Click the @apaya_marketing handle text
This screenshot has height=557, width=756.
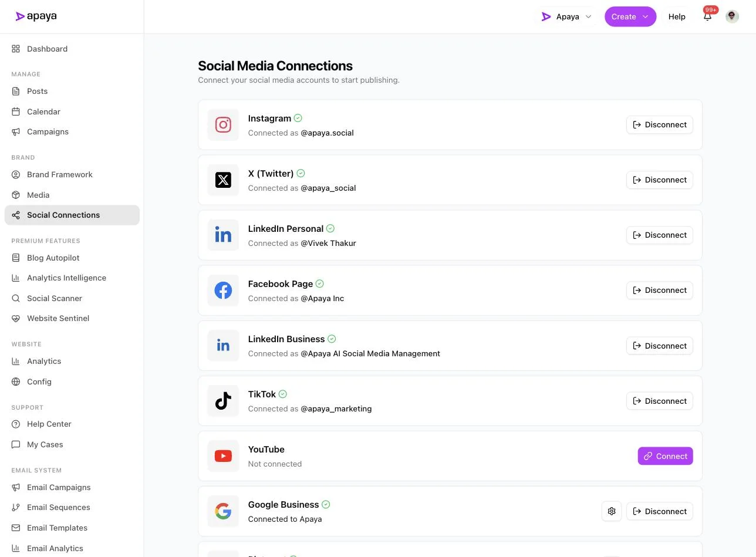tap(336, 409)
